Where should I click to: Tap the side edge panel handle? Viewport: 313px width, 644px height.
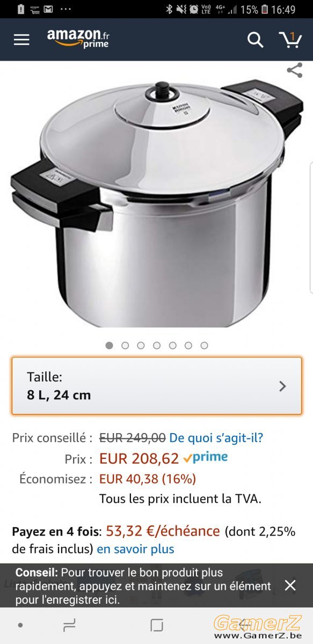tap(311, 226)
